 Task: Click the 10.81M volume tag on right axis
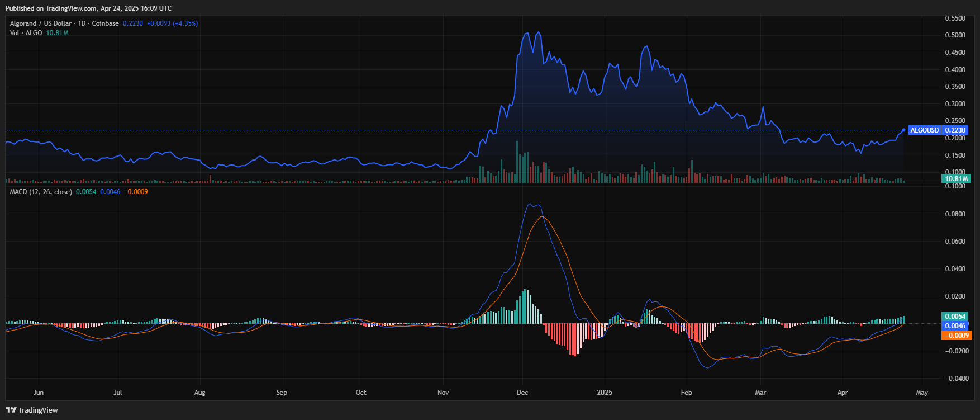(x=955, y=179)
